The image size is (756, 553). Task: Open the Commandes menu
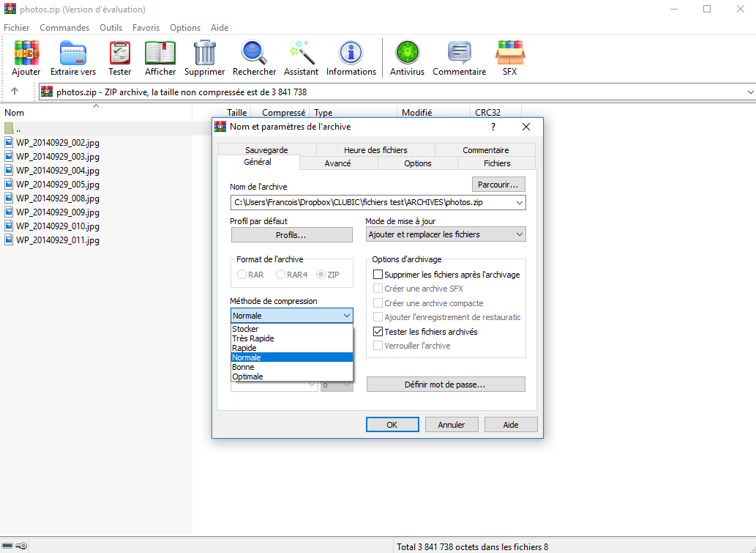click(x=64, y=28)
